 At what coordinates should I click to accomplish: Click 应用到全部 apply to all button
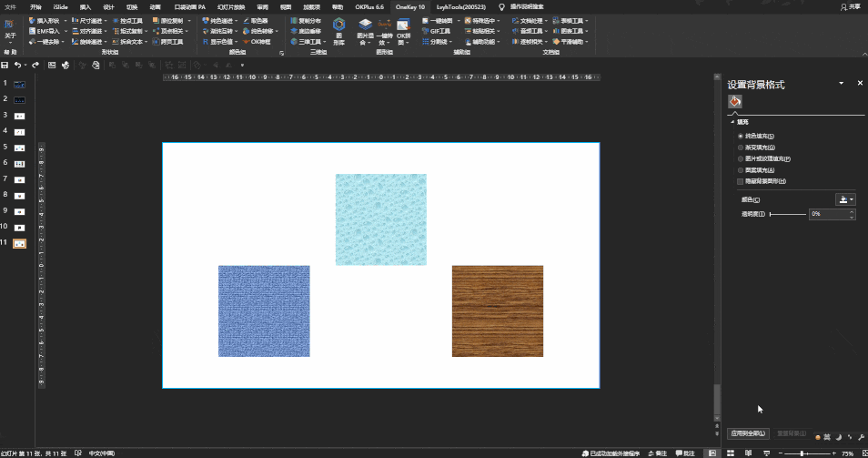(x=748, y=433)
